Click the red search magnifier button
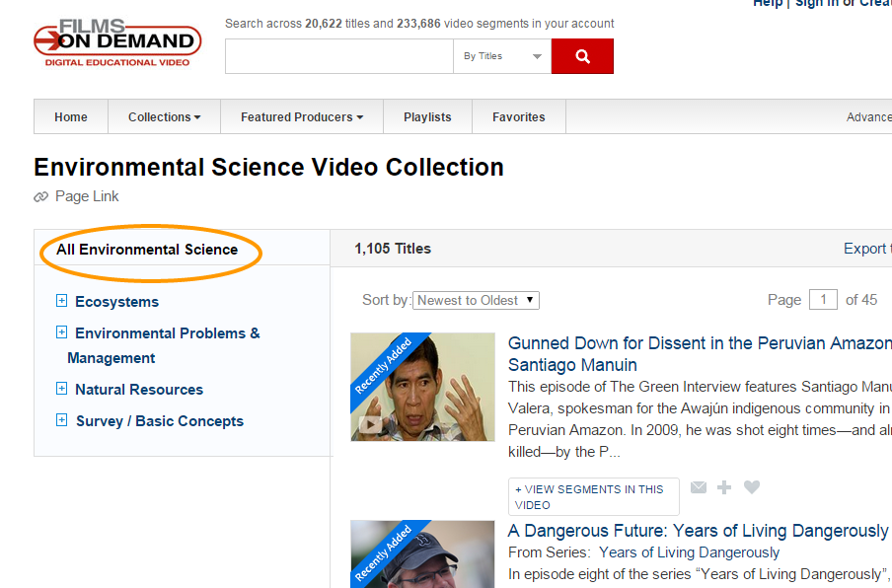The height and width of the screenshot is (588, 892). coord(582,56)
